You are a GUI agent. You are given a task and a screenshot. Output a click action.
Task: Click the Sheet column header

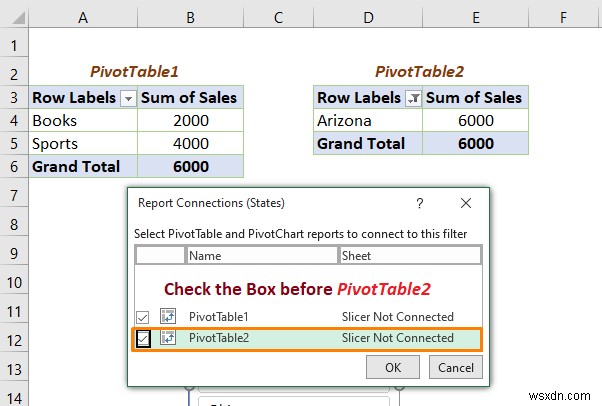[x=409, y=255]
